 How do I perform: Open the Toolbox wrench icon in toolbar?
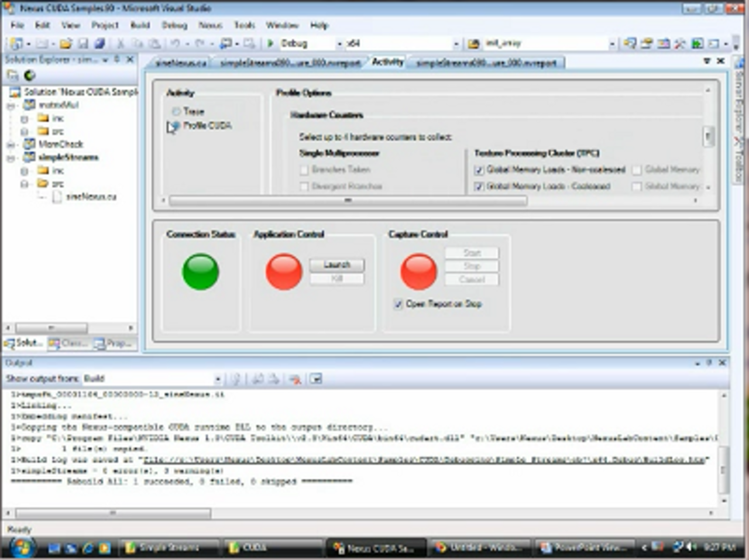[679, 44]
